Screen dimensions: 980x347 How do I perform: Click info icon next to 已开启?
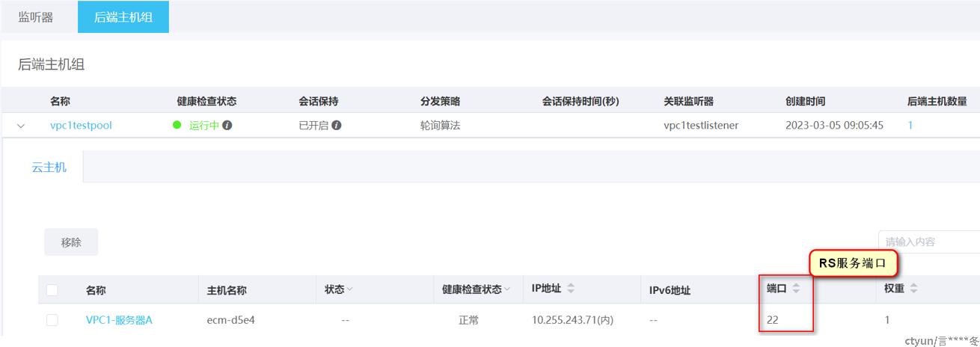point(337,126)
